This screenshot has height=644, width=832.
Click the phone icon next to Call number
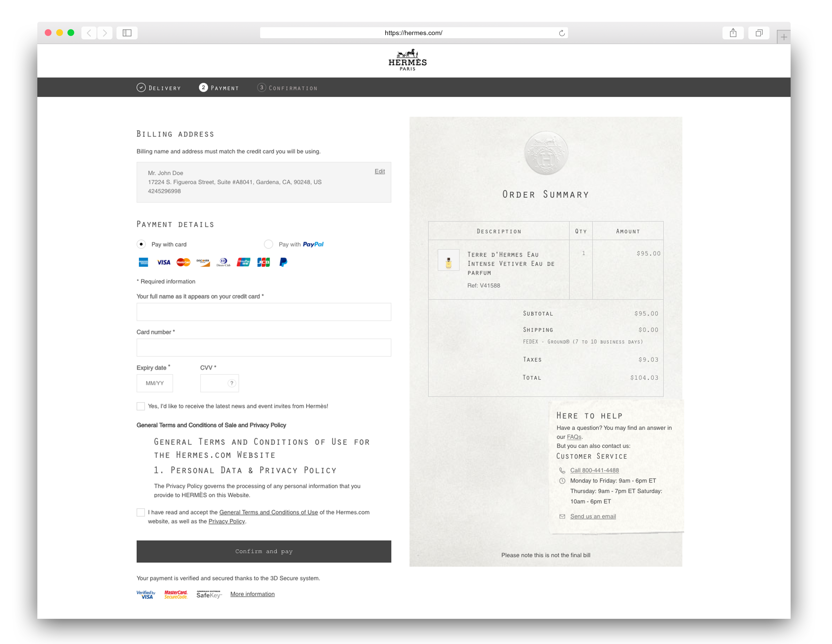(562, 470)
